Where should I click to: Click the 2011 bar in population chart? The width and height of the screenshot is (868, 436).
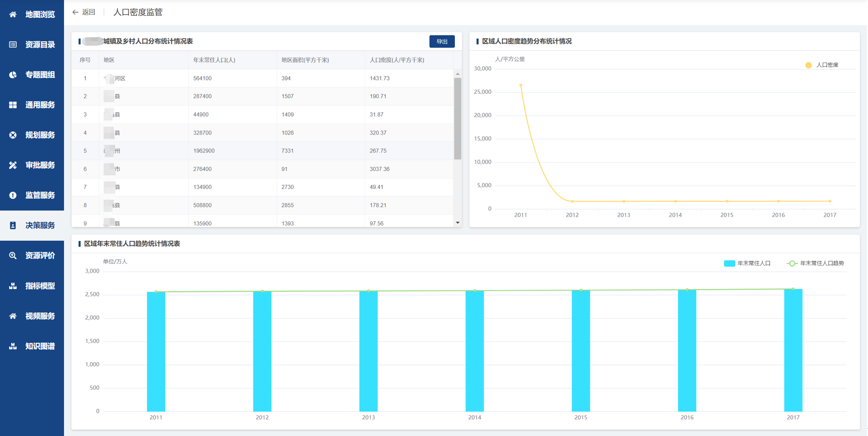point(156,352)
